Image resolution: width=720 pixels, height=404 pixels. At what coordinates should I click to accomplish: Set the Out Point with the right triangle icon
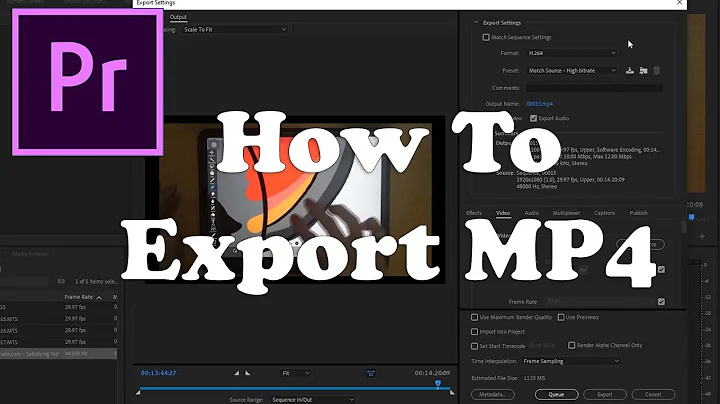pos(248,373)
